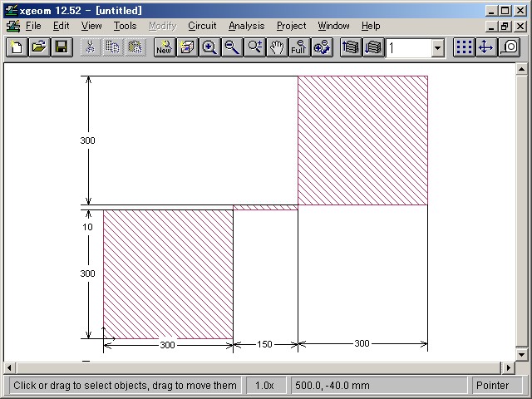
Task: Click the horizontal scrollbar right arrow
Action: (508, 367)
